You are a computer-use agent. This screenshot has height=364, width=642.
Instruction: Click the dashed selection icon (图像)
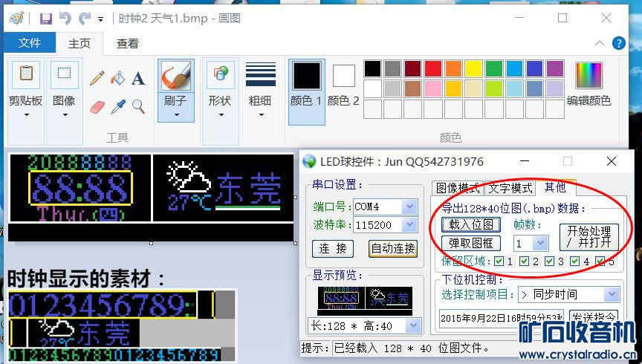pyautogui.click(x=64, y=74)
